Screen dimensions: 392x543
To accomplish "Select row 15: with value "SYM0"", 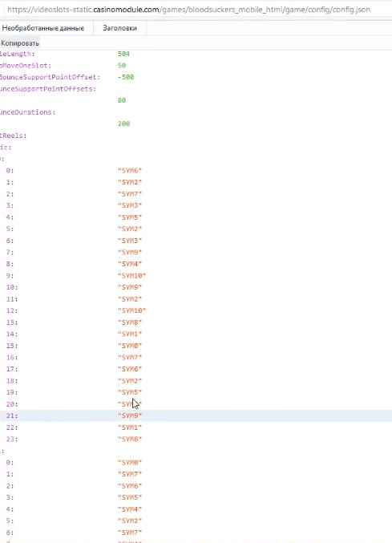I will [x=196, y=346].
